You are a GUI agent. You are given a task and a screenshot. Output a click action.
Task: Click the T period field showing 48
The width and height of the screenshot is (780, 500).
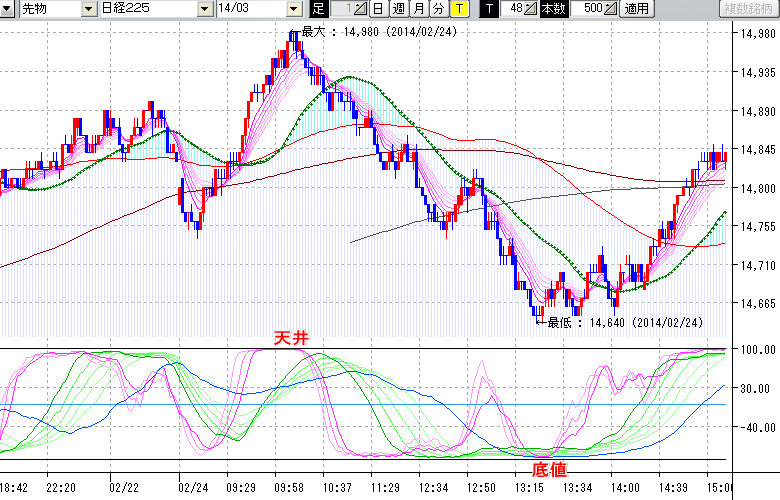tap(514, 9)
